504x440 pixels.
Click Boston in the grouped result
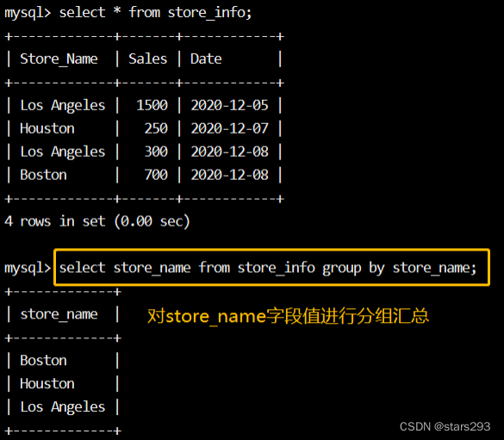pos(43,361)
